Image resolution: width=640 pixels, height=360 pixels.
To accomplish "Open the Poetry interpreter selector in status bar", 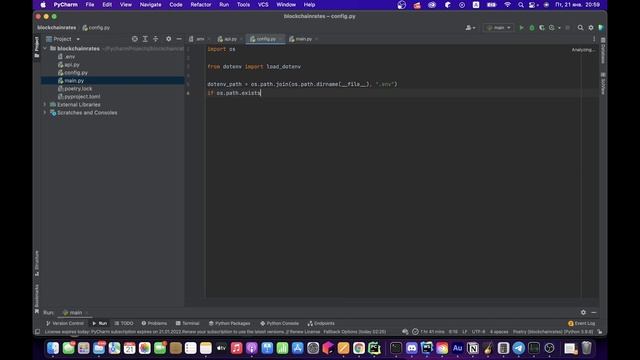I will [553, 332].
